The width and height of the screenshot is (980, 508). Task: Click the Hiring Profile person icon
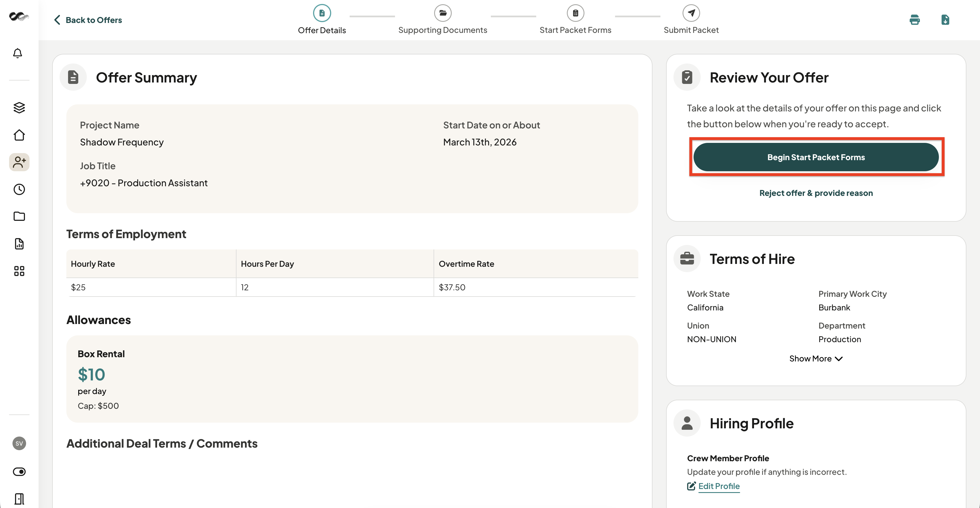coord(687,423)
